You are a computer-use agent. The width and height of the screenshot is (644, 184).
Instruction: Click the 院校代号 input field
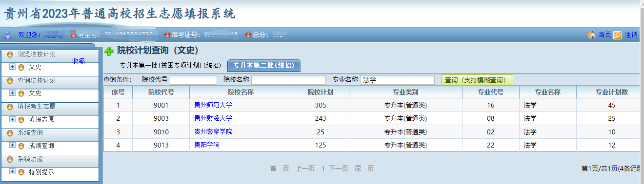[193, 80]
